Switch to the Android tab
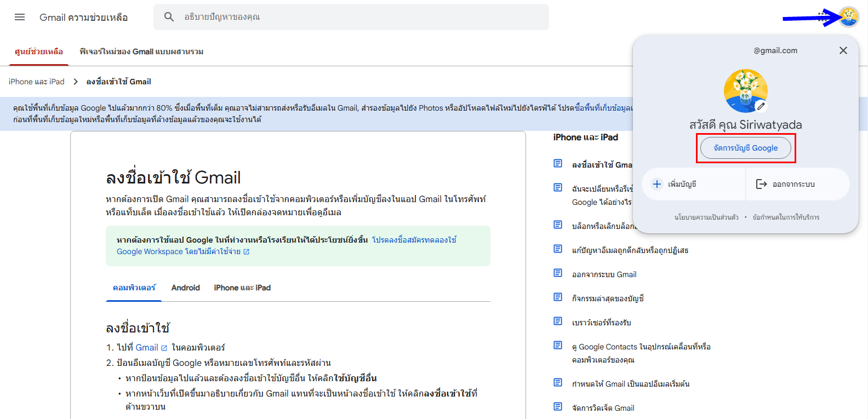Screen dimensions: 868x419 (x=185, y=288)
